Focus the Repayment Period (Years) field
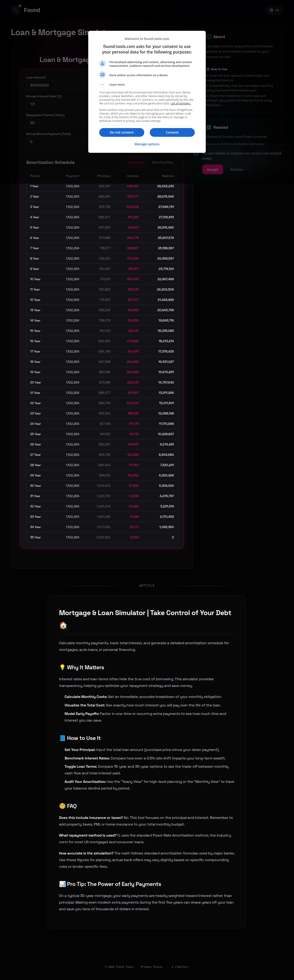Image resolution: width=294 pixels, height=980 pixels. click(57, 123)
